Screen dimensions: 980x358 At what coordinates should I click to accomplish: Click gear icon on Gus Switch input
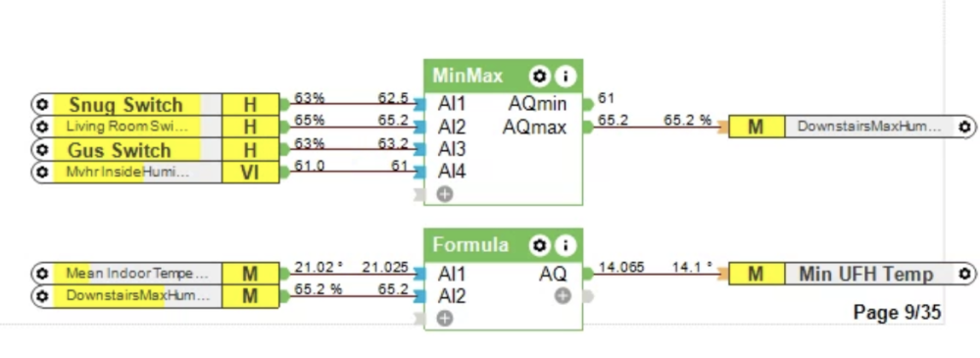(x=42, y=150)
